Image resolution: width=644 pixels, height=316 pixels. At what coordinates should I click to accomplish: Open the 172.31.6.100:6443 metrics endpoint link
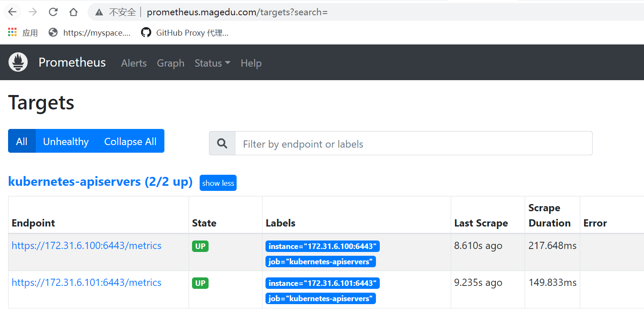click(87, 246)
